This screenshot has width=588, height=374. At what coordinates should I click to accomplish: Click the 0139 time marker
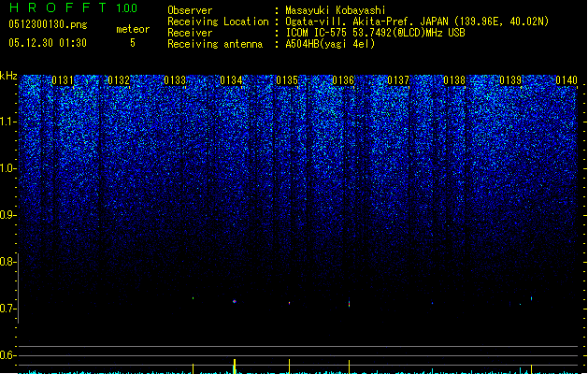tap(510, 80)
